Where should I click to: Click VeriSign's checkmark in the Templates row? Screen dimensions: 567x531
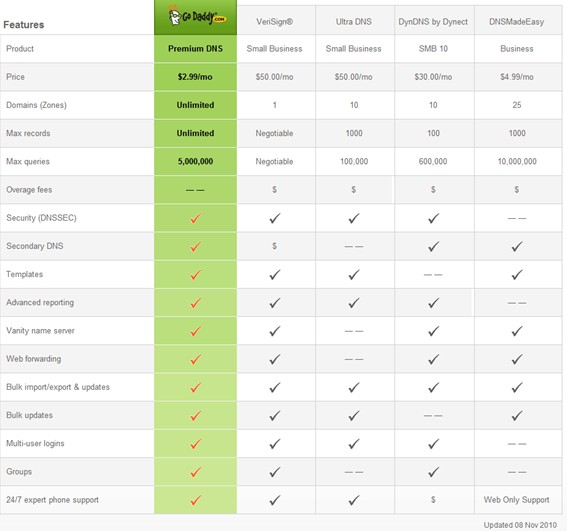click(275, 275)
